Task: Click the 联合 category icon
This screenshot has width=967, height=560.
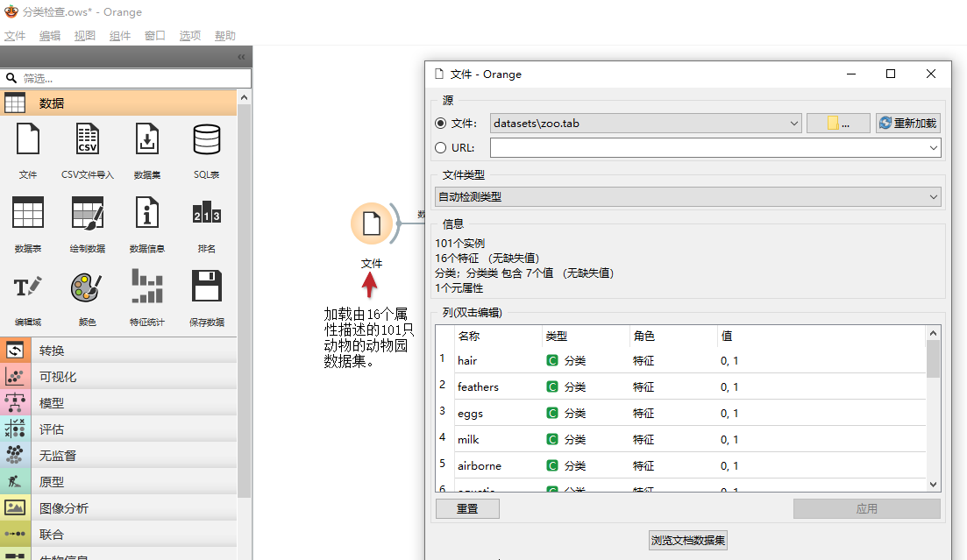Action: pyautogui.click(x=15, y=534)
